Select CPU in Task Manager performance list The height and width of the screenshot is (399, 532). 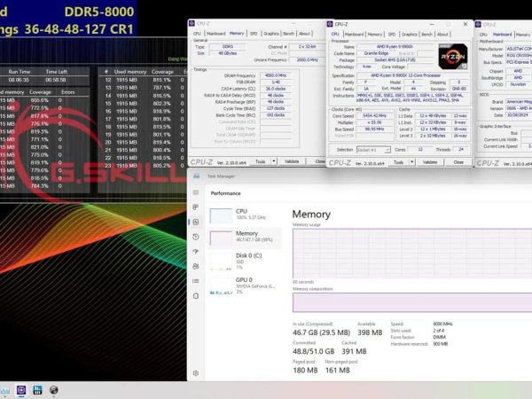point(245,215)
